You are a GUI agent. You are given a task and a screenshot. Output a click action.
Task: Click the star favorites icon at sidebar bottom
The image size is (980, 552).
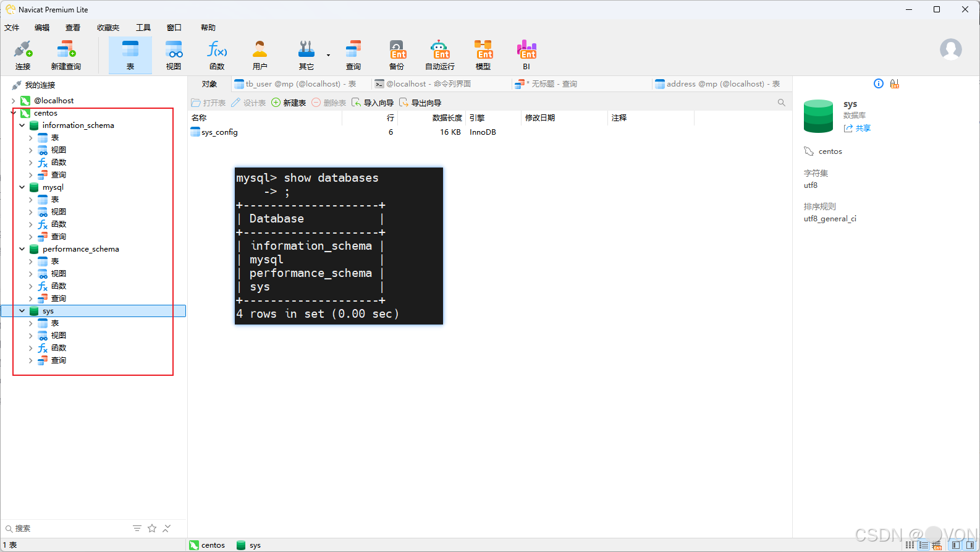(x=152, y=529)
